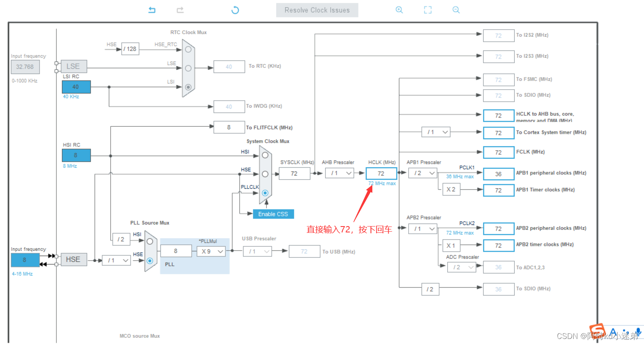Click APB2 timer clocks 72 box
This screenshot has width=644, height=344.
pyautogui.click(x=499, y=245)
